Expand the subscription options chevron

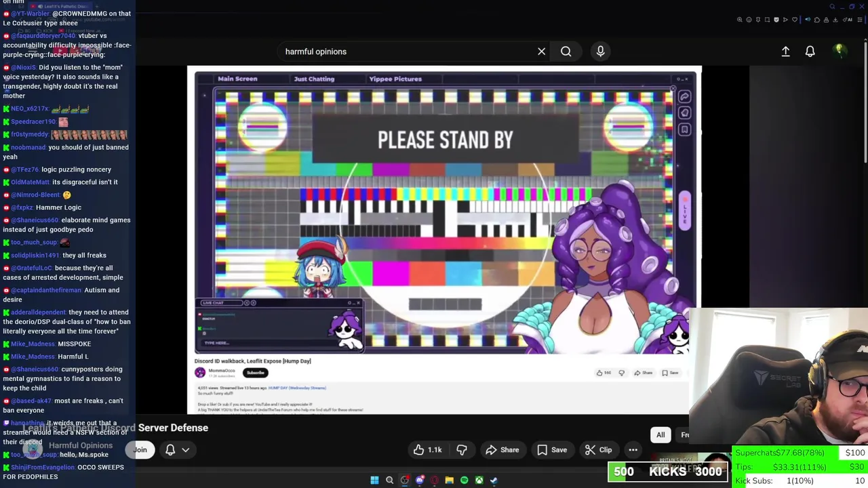point(185,450)
